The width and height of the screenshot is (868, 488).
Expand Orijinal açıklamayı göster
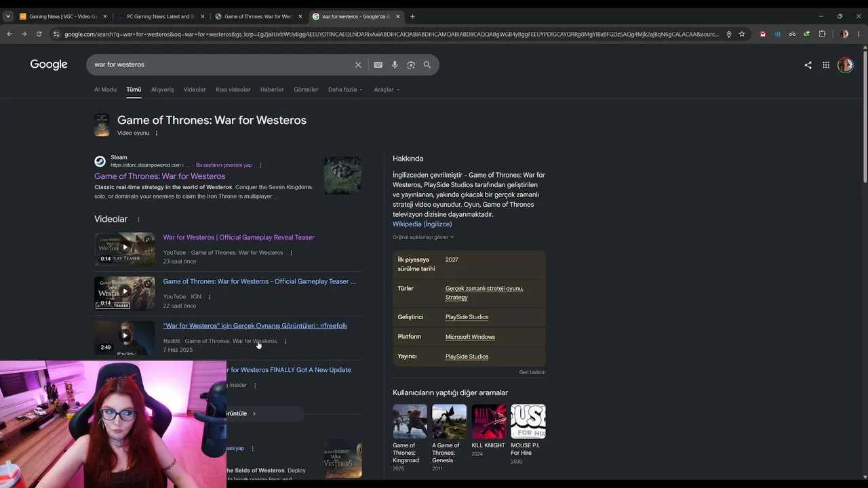[423, 237]
